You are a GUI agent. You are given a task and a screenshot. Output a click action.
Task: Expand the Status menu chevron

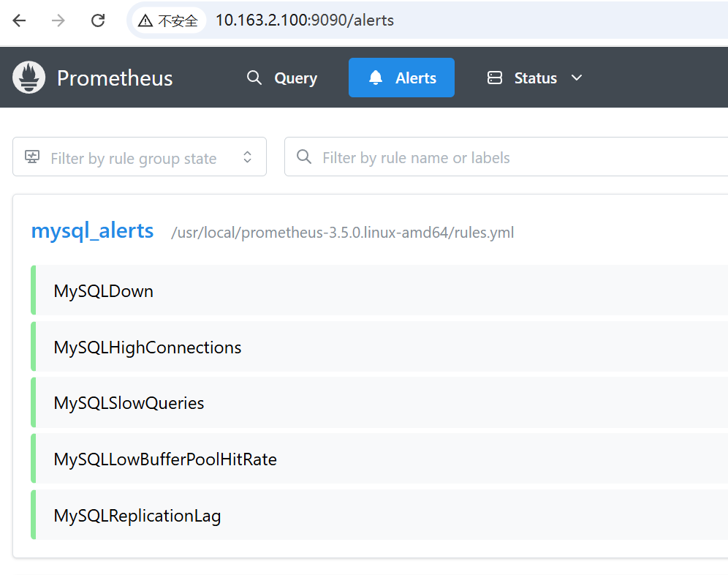pos(577,78)
